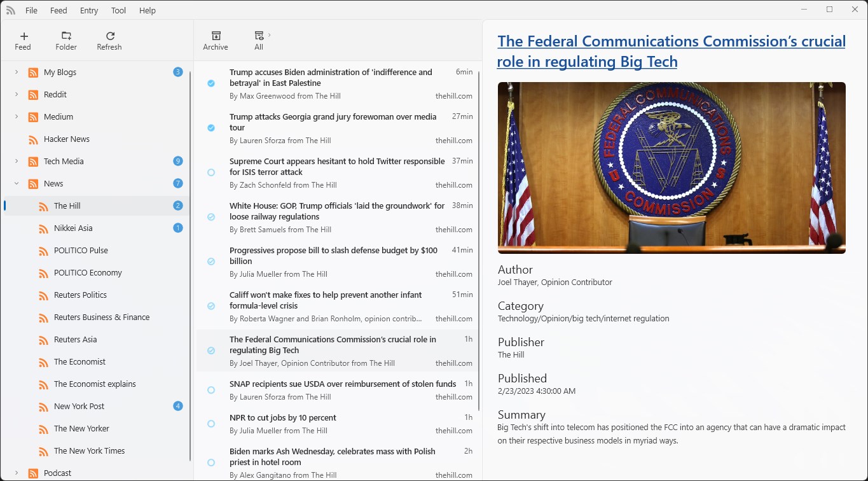
Task: Open the FCC article headline link
Action: pos(671,51)
